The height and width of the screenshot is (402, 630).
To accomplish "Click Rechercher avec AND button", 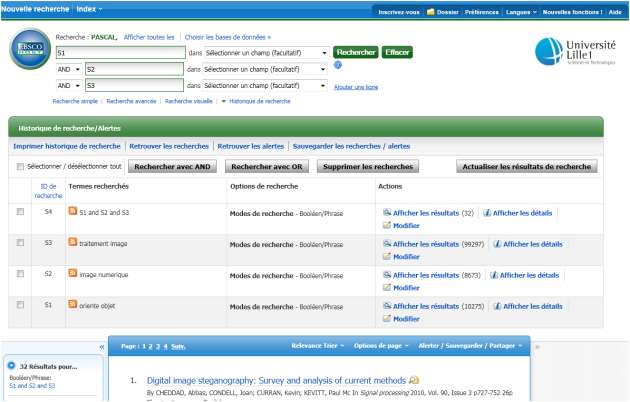I will click(172, 166).
